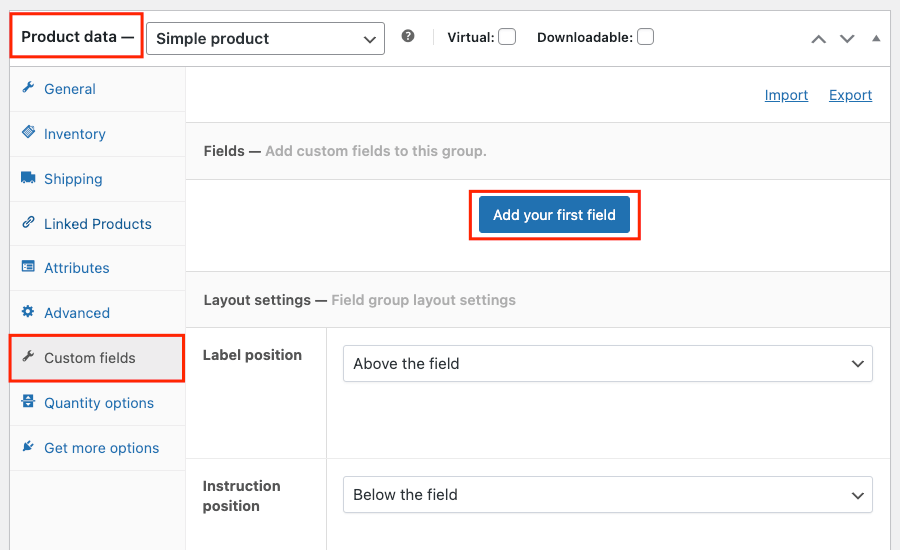900x550 pixels.
Task: Open the General tab
Action: (98, 89)
